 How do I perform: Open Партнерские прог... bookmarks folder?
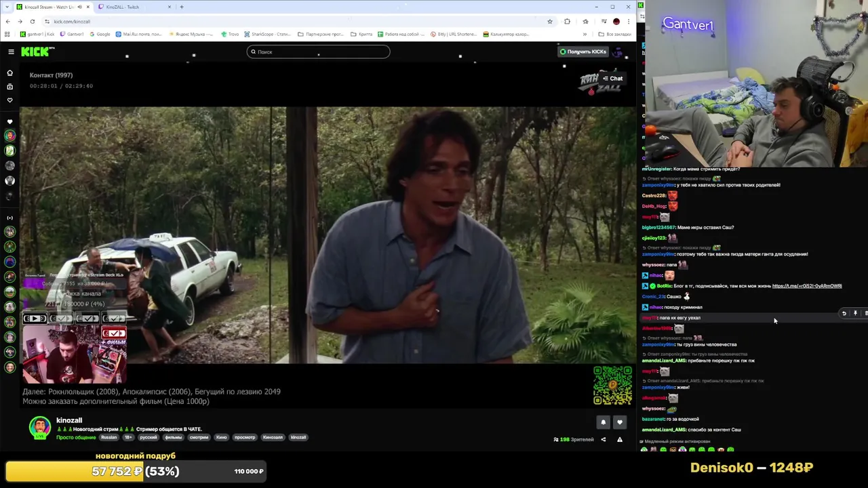(x=321, y=34)
